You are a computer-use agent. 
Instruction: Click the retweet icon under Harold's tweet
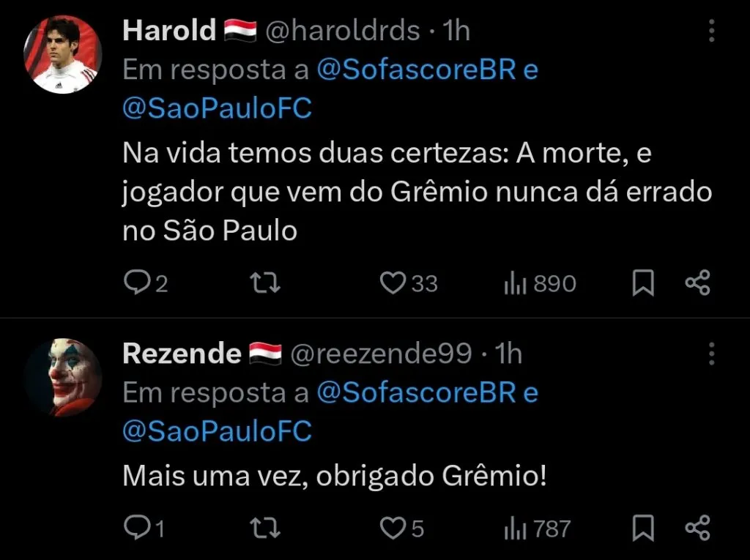(264, 282)
